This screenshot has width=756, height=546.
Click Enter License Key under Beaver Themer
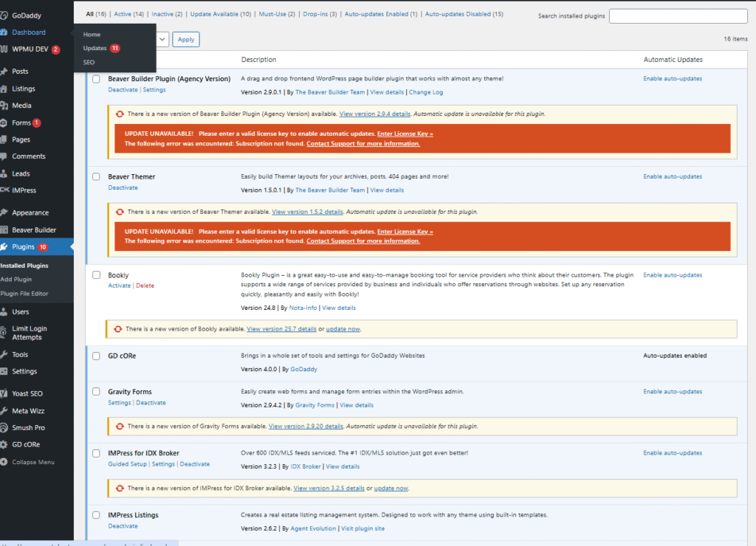coord(405,232)
